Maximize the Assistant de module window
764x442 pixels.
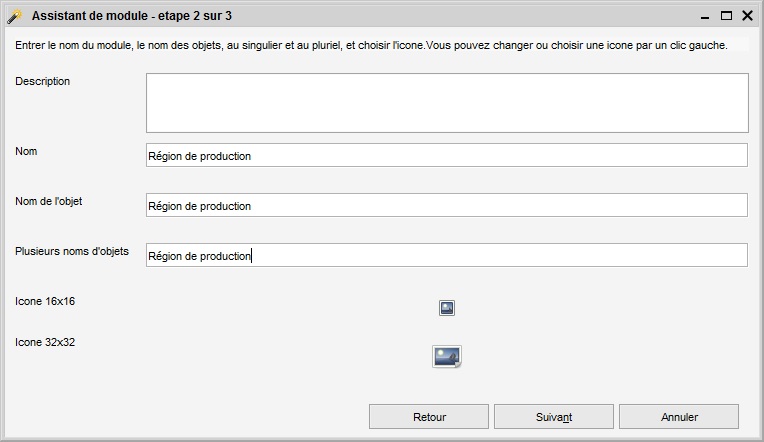(x=726, y=16)
